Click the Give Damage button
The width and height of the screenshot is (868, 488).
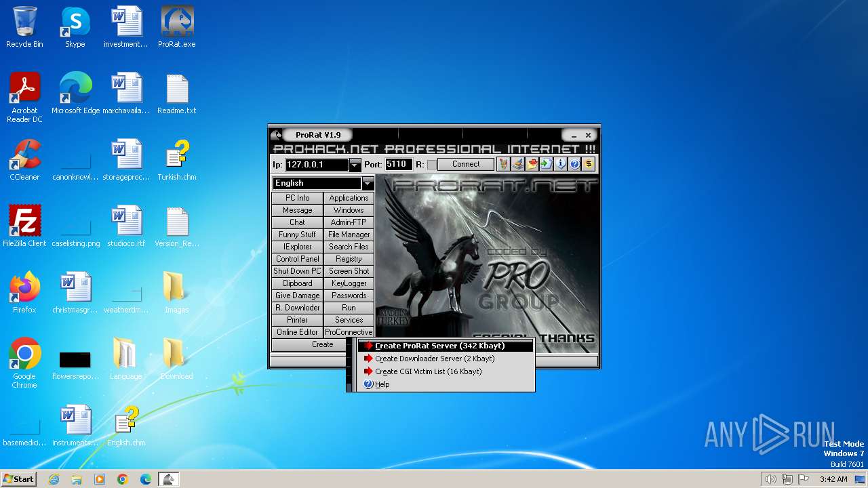[297, 296]
